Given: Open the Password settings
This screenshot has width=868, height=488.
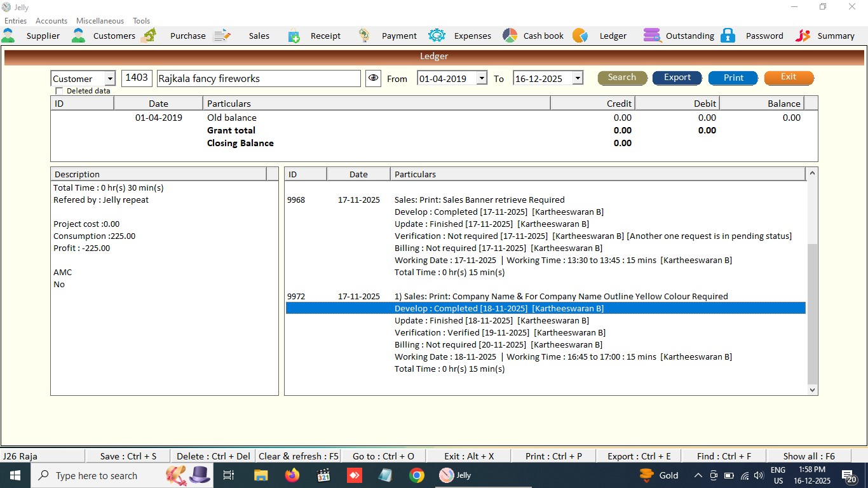Looking at the screenshot, I should pyautogui.click(x=752, y=36).
